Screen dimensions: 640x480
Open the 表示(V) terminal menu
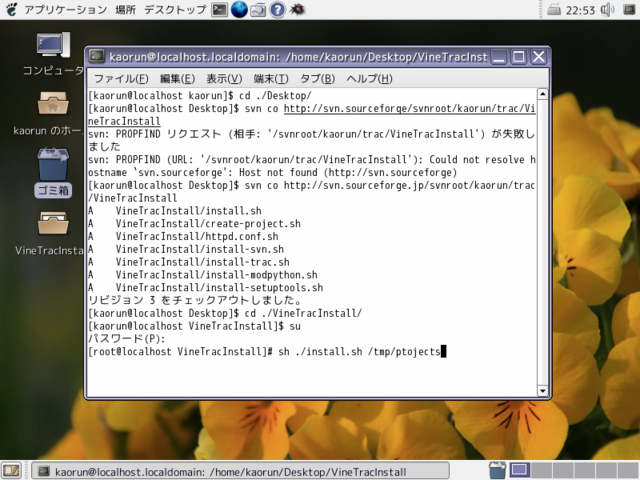(224, 79)
